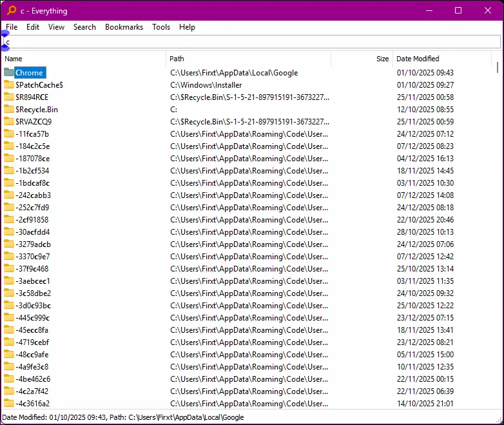Viewport: 504px width, 425px height.
Task: Click the -2cf91858 folder icon
Action: pos(9,219)
